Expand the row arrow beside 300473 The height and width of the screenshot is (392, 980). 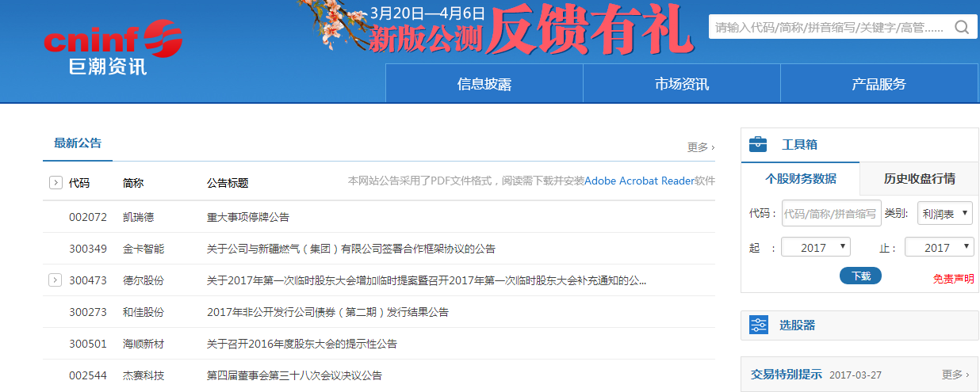56,280
